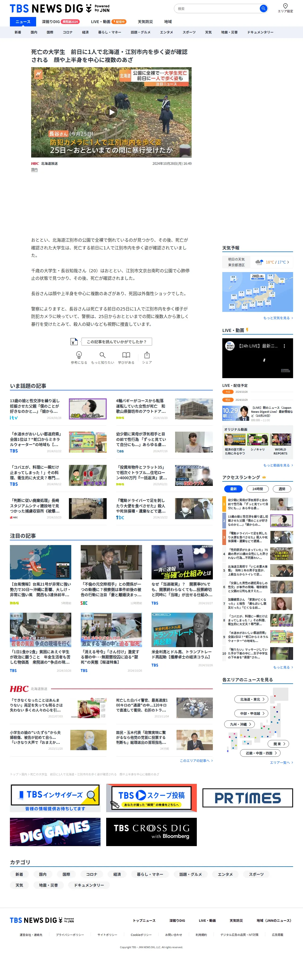Open the トランプトレード再起動 article thumbnail
The height and width of the screenshot is (980, 303).
pos(182,630)
